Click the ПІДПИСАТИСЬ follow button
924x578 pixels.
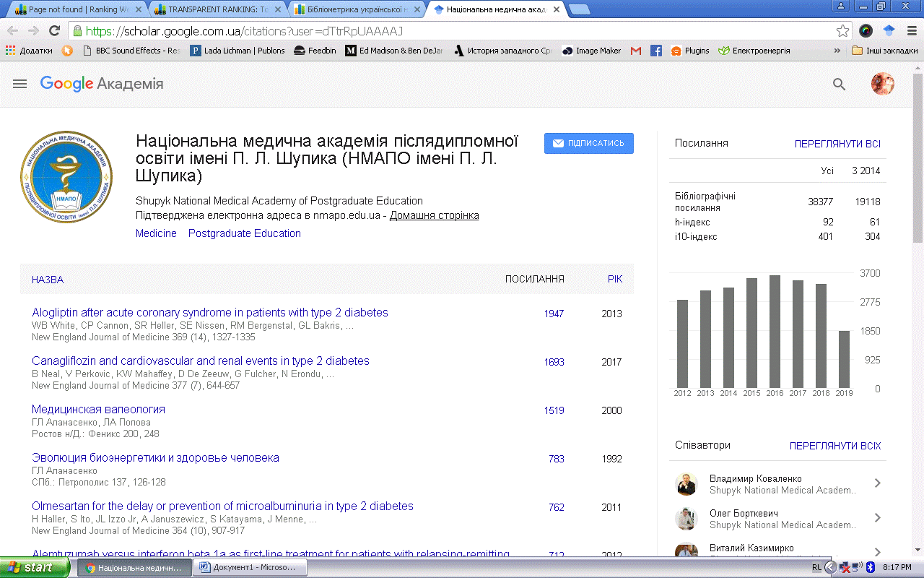(589, 143)
